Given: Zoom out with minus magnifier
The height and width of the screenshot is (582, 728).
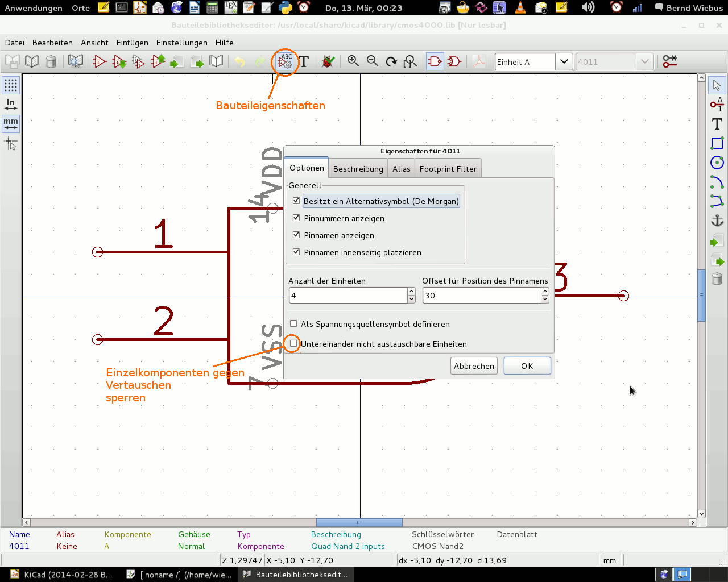Looking at the screenshot, I should 373,61.
